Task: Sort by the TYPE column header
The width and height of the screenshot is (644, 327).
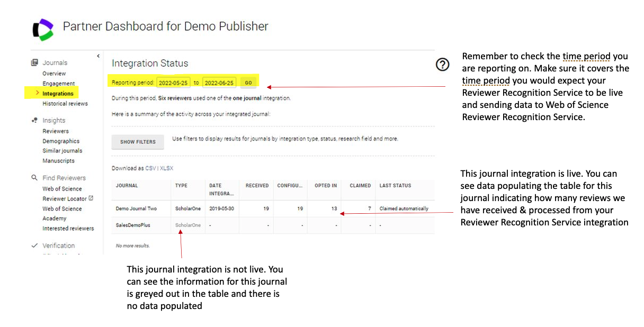Action: [181, 186]
